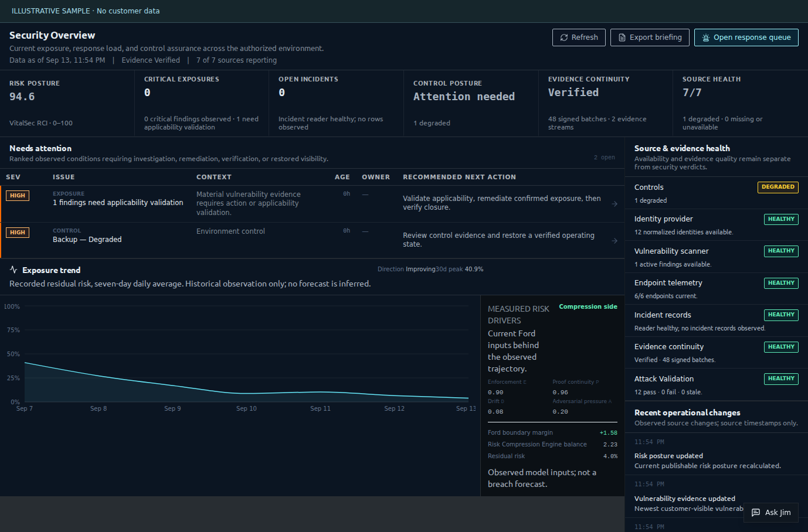
Task: Open the response queue
Action: pos(746,37)
